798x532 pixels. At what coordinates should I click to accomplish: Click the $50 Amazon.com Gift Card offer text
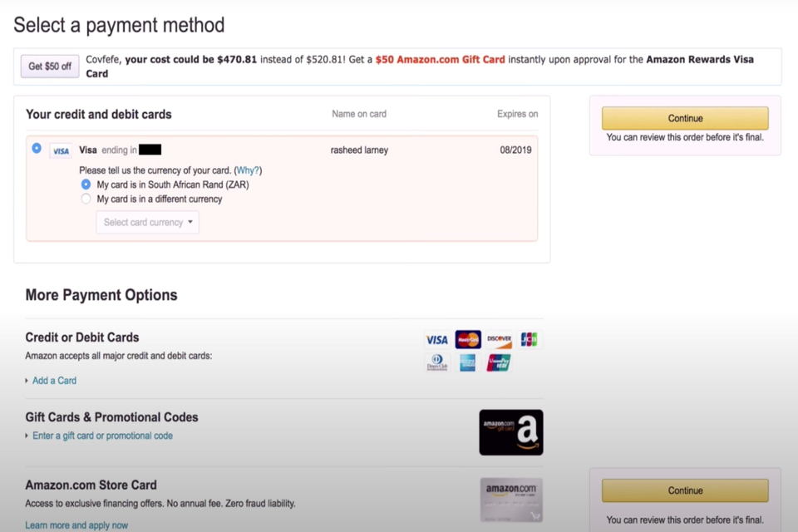[x=440, y=59]
